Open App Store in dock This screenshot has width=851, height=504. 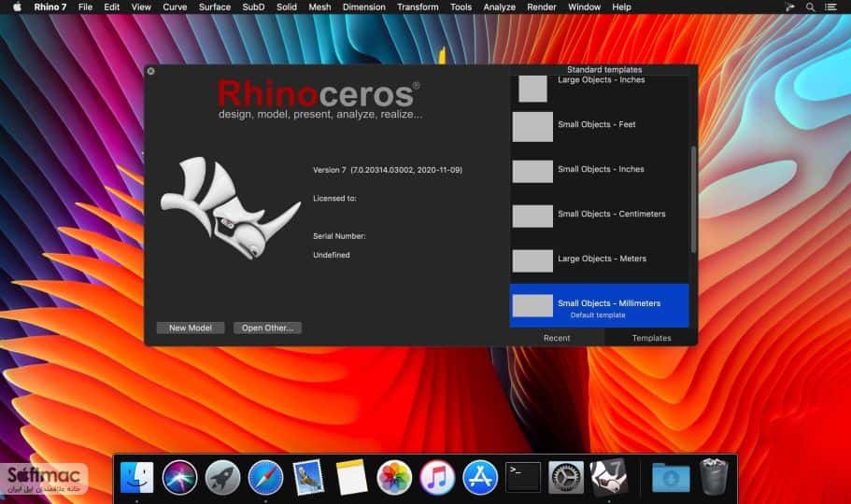click(x=480, y=478)
